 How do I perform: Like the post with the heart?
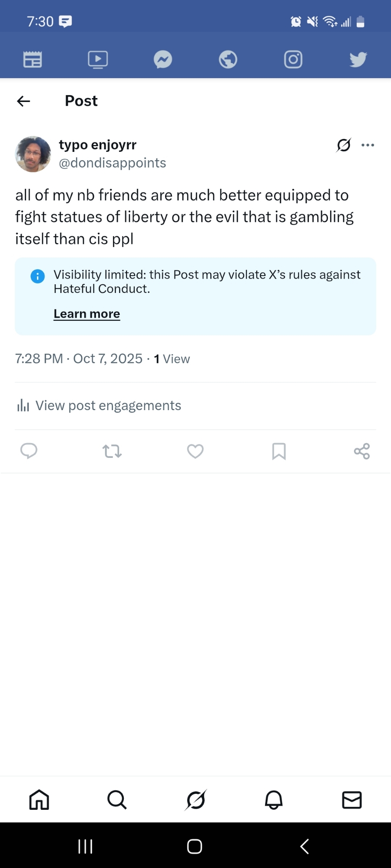pyautogui.click(x=195, y=451)
